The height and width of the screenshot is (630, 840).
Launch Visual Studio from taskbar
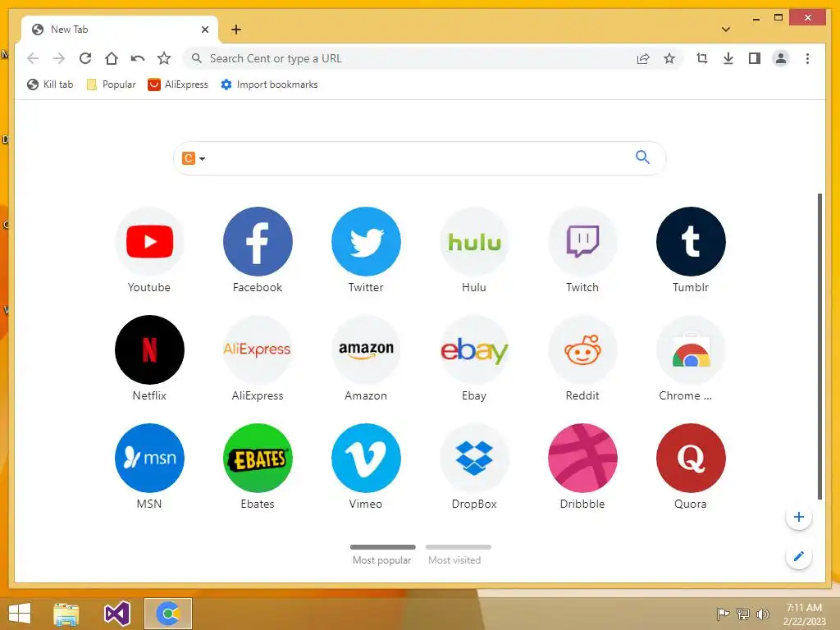point(116,614)
